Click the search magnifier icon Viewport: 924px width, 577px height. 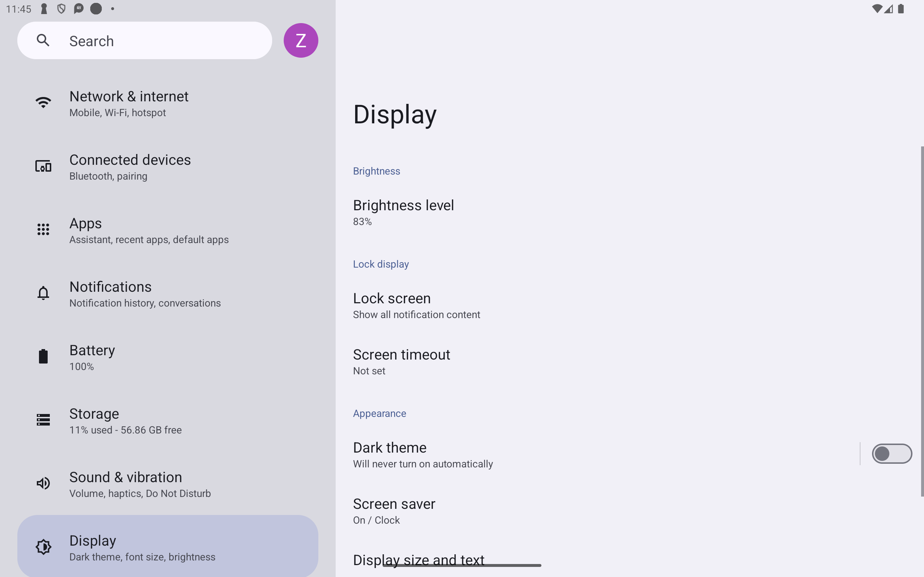[x=43, y=40]
